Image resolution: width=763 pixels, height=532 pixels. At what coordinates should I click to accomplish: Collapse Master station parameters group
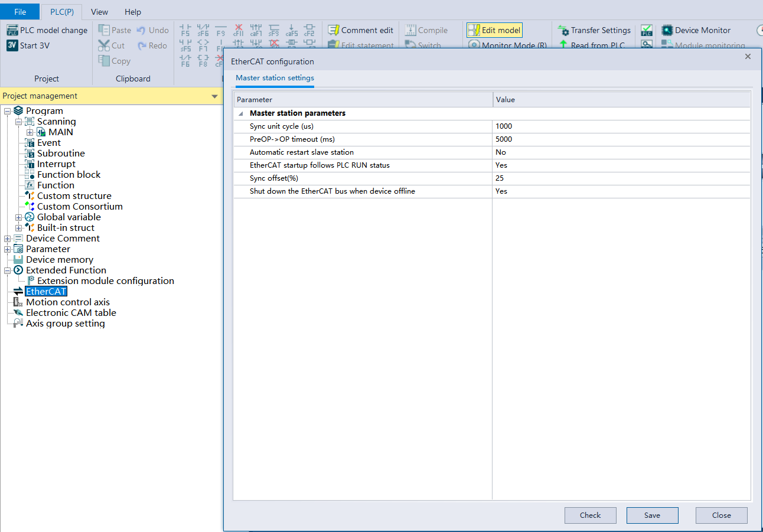click(x=241, y=113)
